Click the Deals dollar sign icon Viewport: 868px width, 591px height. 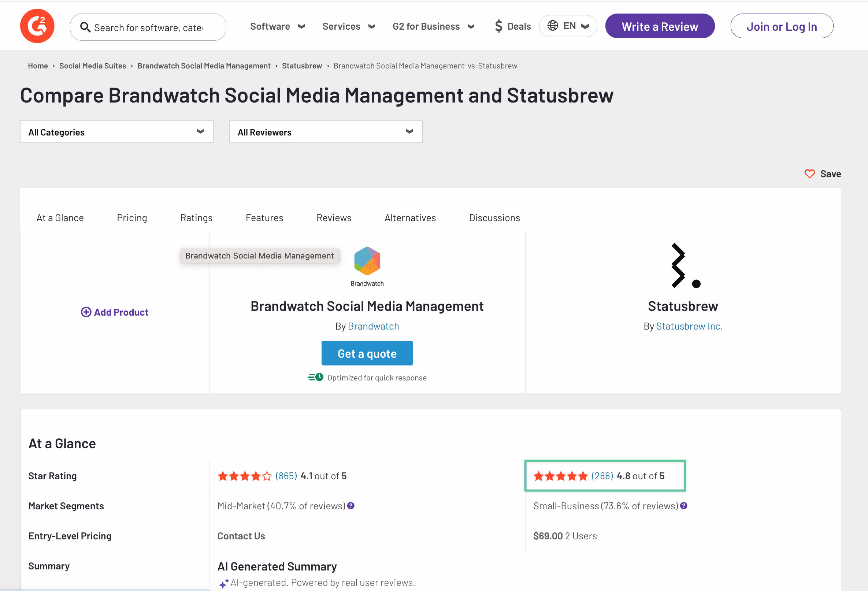[x=498, y=26]
